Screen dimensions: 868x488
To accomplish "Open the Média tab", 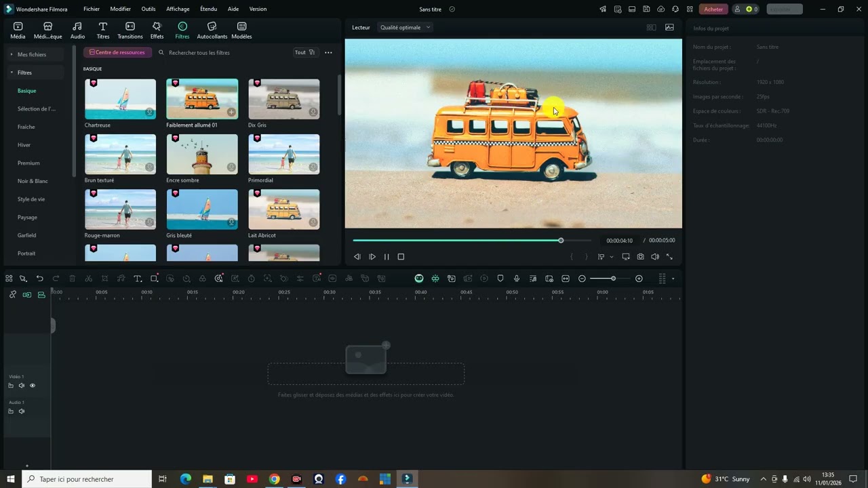I will pyautogui.click(x=18, y=30).
